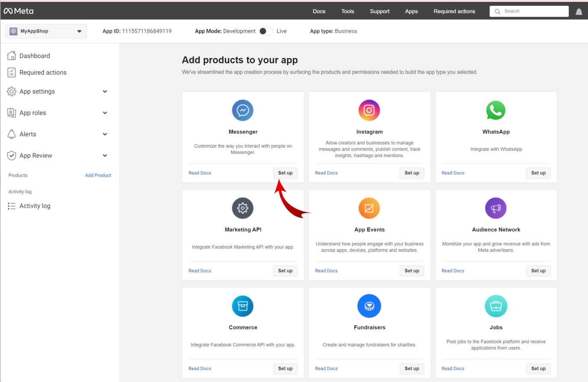The height and width of the screenshot is (382, 588).
Task: Open the notifications bell icon
Action: click(579, 12)
